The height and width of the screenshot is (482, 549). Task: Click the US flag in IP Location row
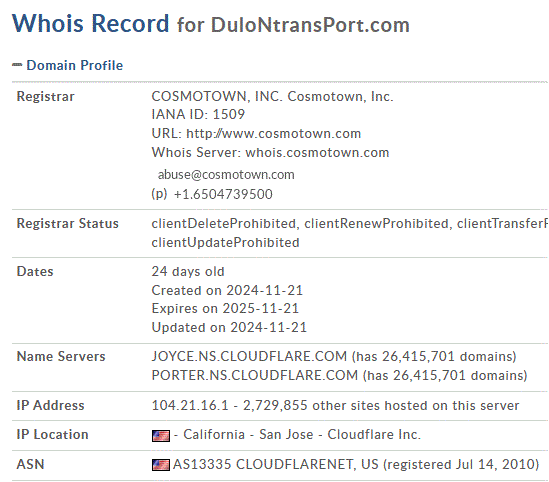click(161, 435)
